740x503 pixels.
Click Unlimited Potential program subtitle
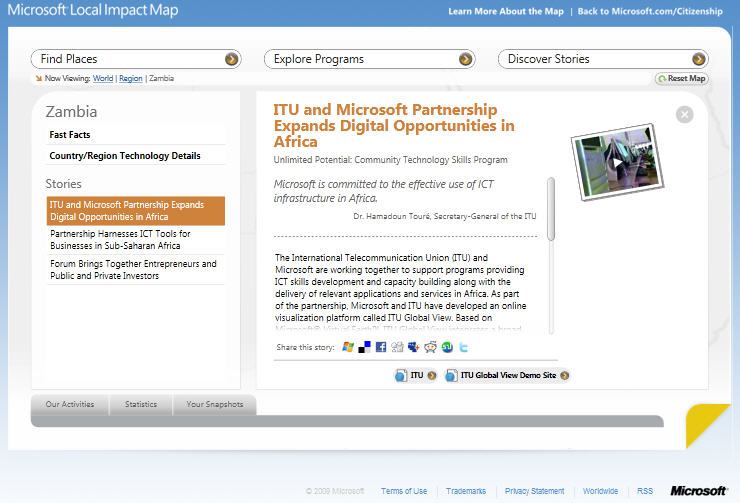tap(390, 160)
